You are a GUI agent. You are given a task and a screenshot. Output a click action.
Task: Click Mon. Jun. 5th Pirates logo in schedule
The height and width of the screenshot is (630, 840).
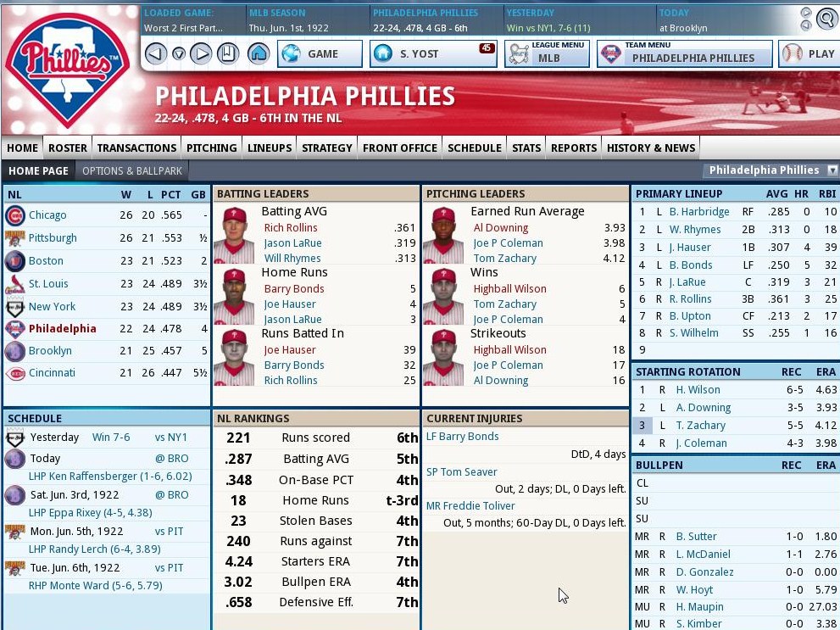pos(14,532)
